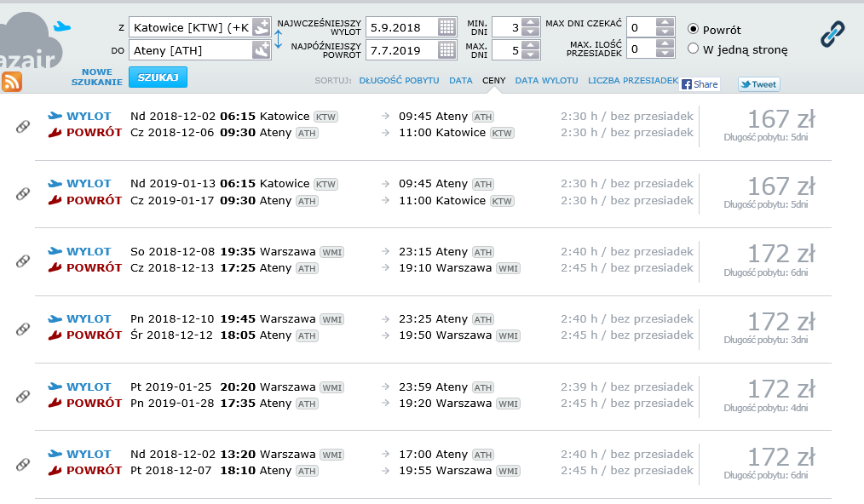Sort results by Długość pobytu
Image resolution: width=864 pixels, height=504 pixels.
pyautogui.click(x=399, y=81)
